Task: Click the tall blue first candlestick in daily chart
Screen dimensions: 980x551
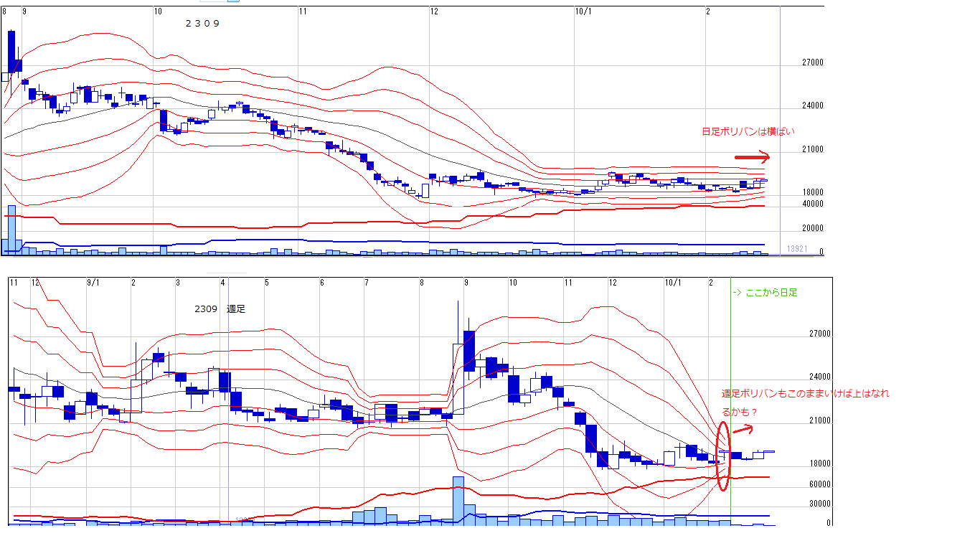Action: (x=11, y=52)
